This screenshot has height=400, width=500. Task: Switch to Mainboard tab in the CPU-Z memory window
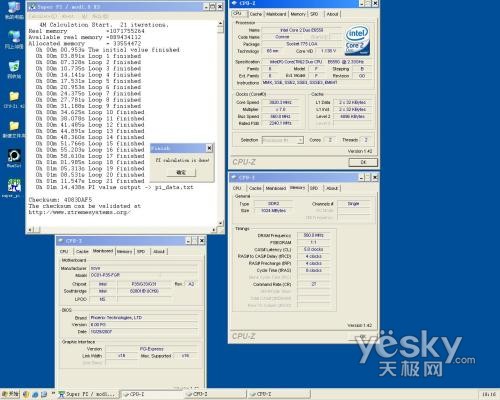(x=276, y=188)
